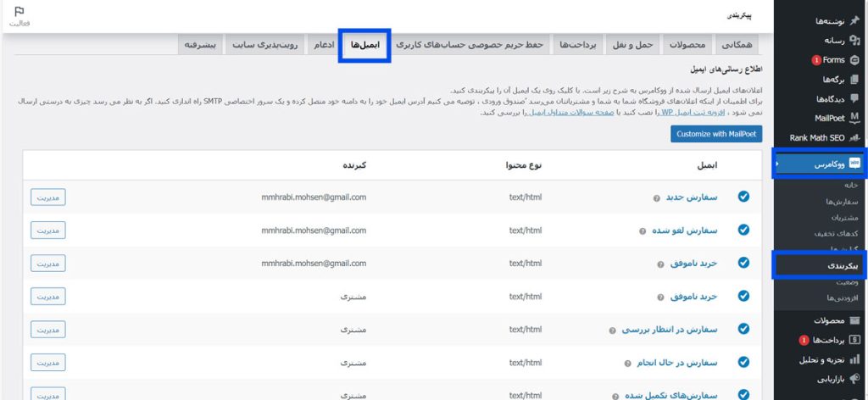
Task: Click the box icon beside محصولات
Action: tap(854, 320)
